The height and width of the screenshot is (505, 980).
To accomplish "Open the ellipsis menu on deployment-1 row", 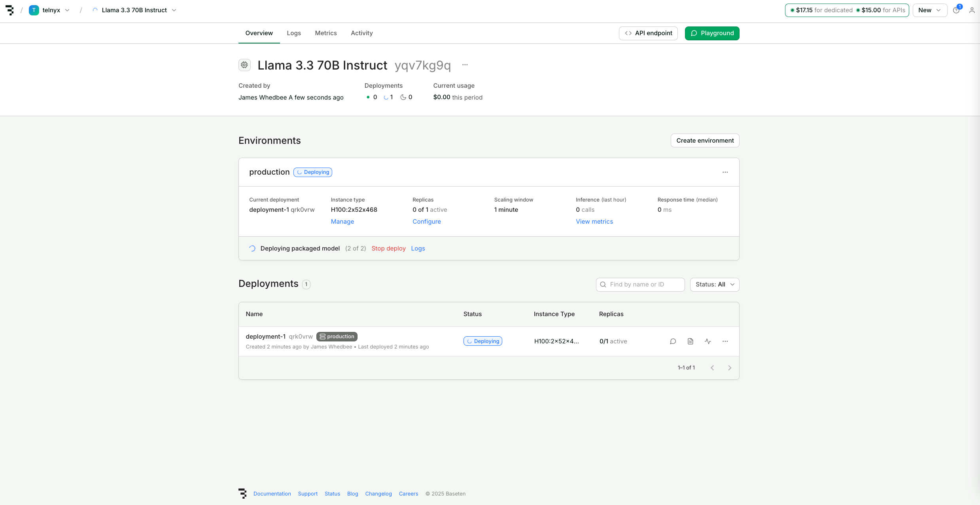I will (x=725, y=341).
